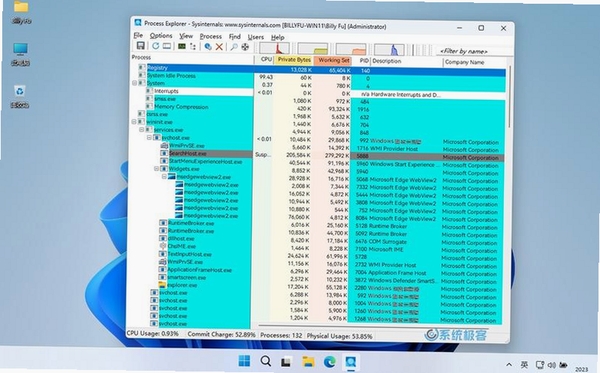
Task: Click the orange physical memory mini graph
Action: [351, 49]
